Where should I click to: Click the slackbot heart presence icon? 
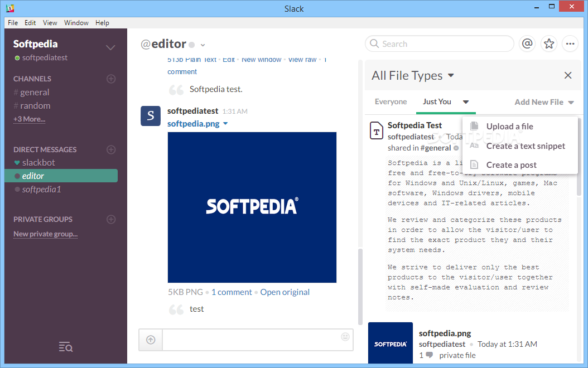17,163
